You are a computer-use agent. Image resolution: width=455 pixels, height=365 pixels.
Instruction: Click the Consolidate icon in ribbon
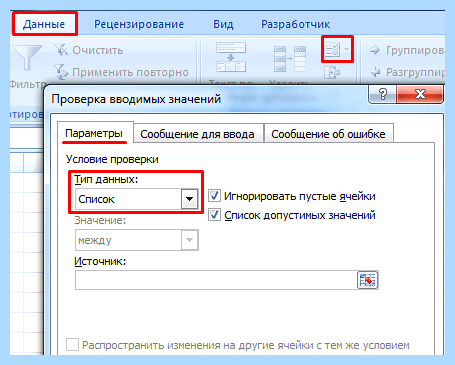(x=332, y=72)
